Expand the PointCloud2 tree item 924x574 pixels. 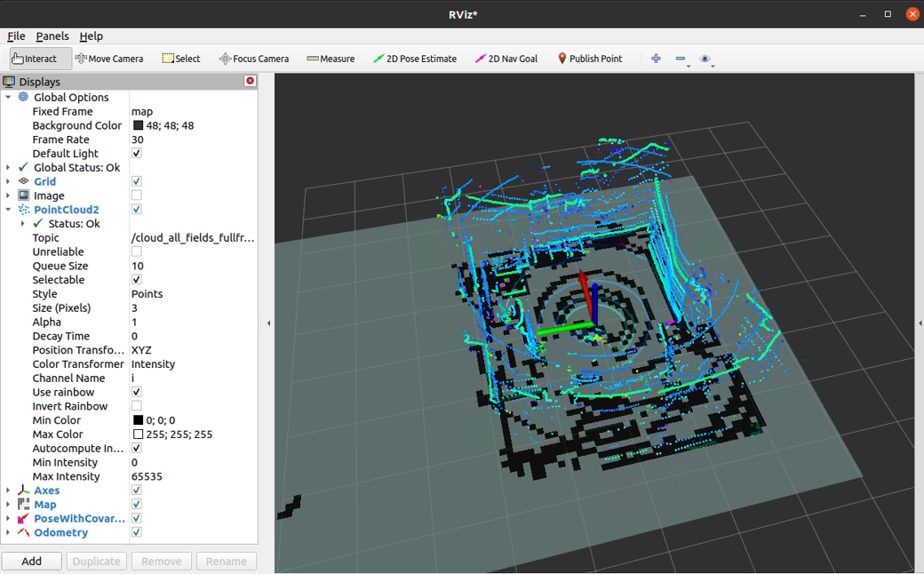click(9, 209)
